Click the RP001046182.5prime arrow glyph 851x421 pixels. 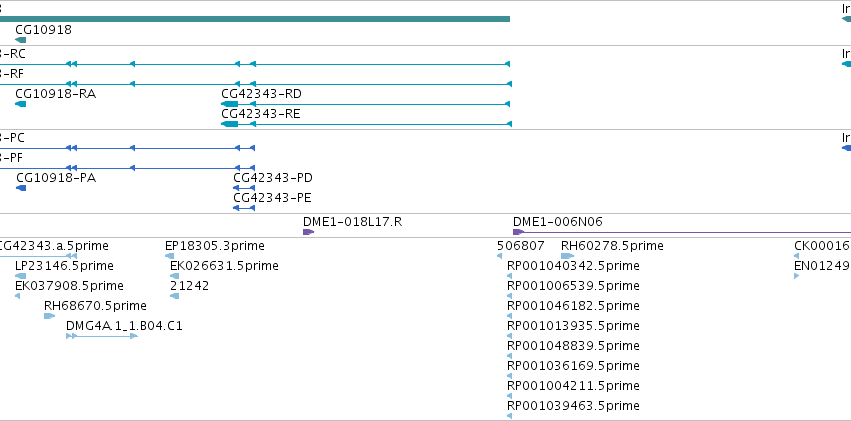pyautogui.click(x=509, y=316)
